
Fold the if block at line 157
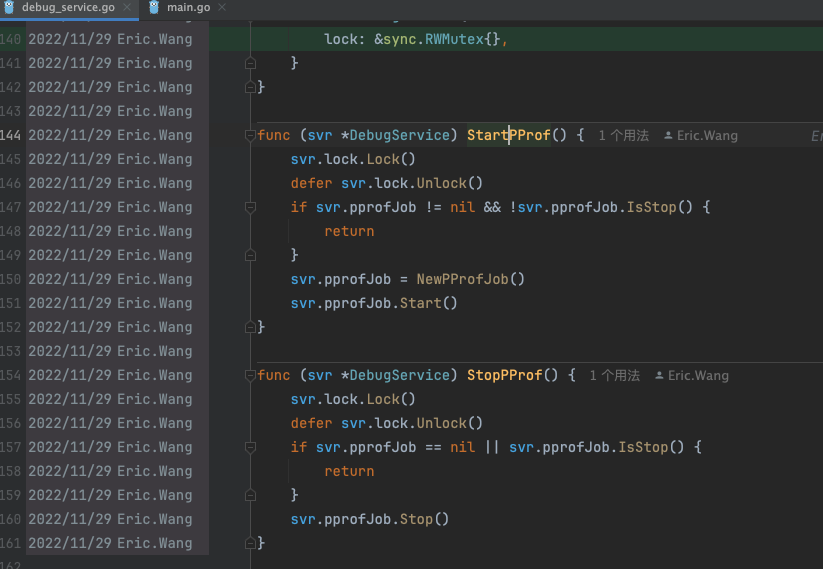click(x=250, y=447)
